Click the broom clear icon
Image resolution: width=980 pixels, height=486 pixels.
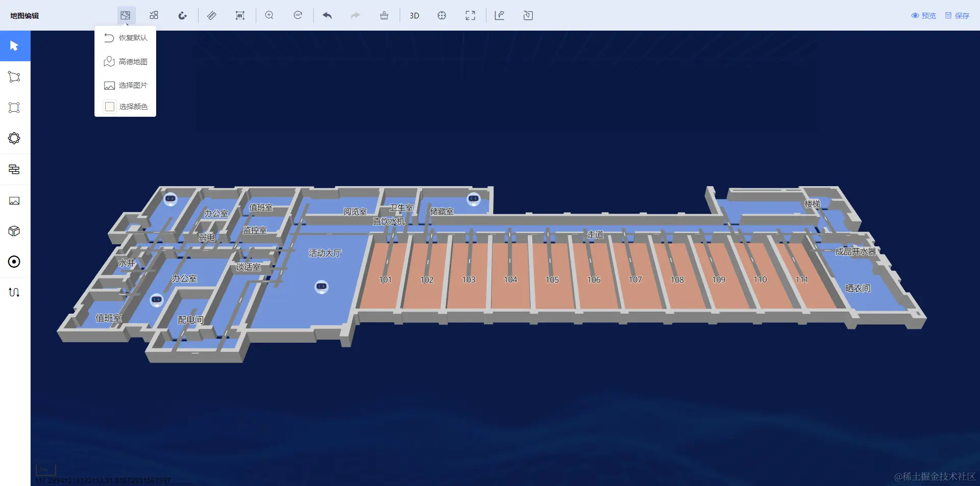point(384,15)
